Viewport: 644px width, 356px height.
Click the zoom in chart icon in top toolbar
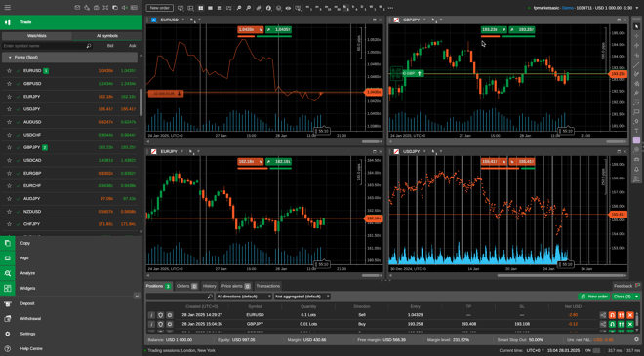click(239, 8)
